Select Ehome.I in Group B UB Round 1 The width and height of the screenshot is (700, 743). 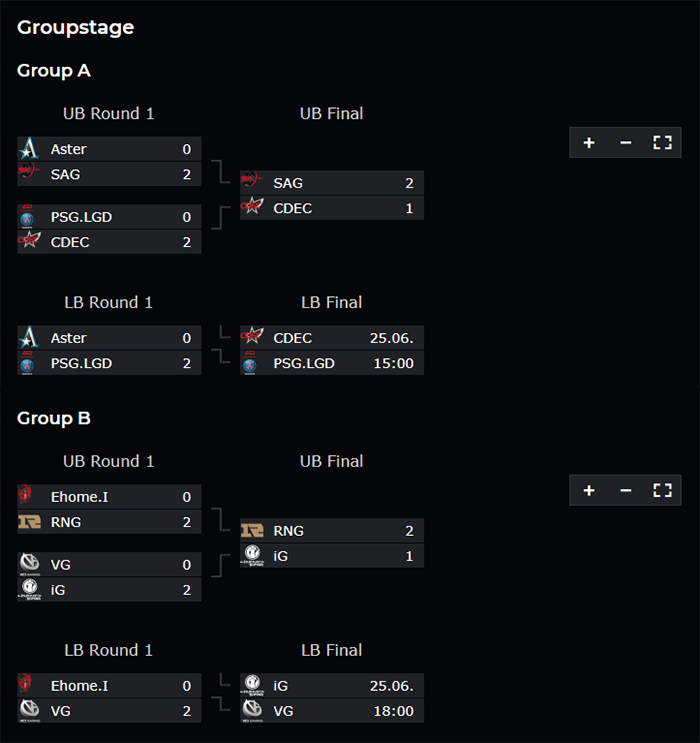(x=109, y=497)
